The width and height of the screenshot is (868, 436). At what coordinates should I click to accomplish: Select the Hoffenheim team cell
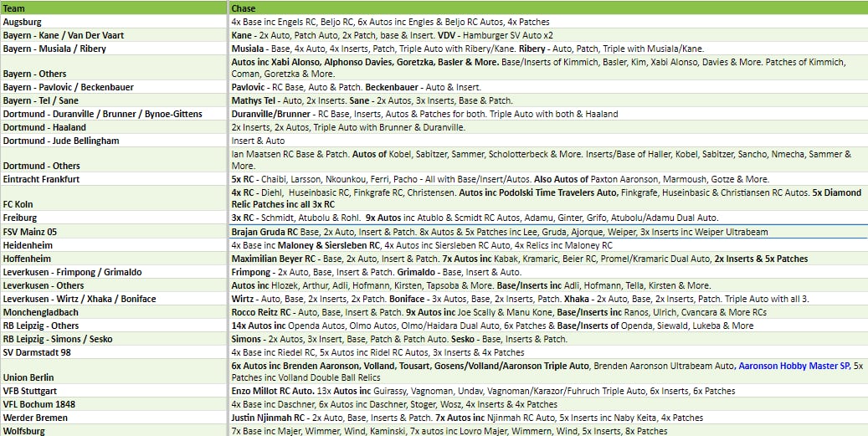pos(114,259)
